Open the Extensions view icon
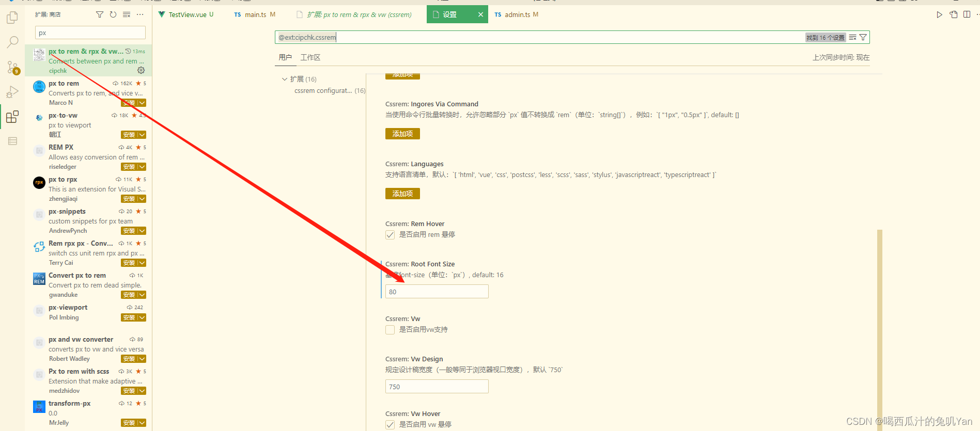Screen dimensions: 980x431 click(x=12, y=117)
